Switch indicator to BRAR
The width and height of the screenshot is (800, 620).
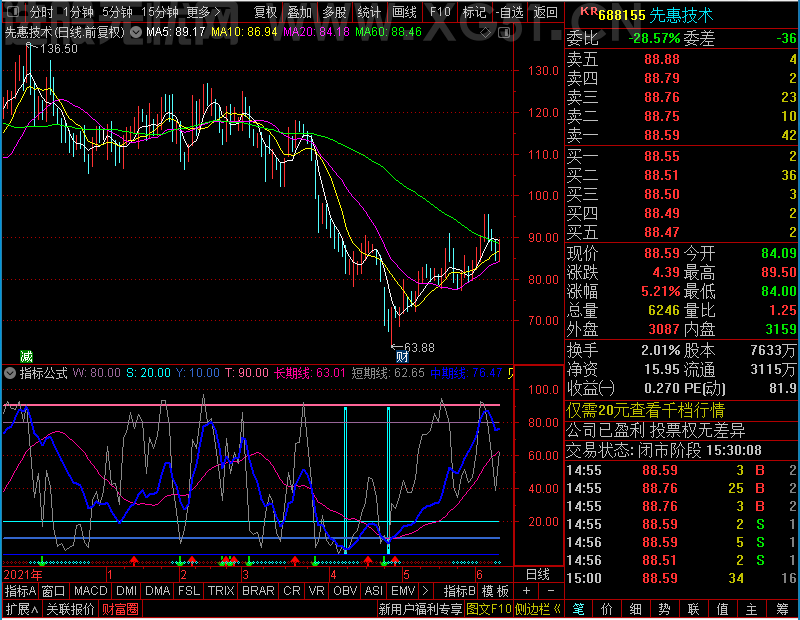258,591
